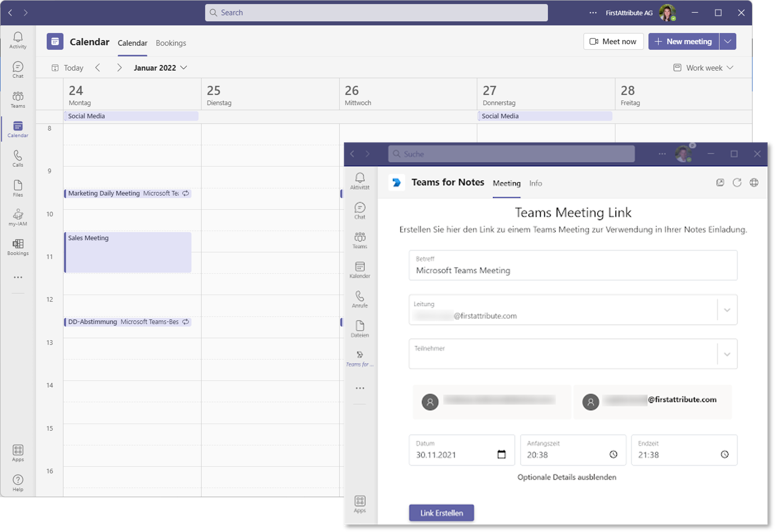This screenshot has width=775, height=532.
Task: Access Files section in sidebar
Action: point(18,189)
